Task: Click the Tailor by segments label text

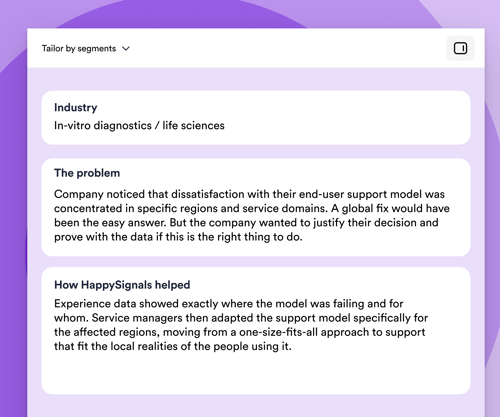Action: pos(79,49)
